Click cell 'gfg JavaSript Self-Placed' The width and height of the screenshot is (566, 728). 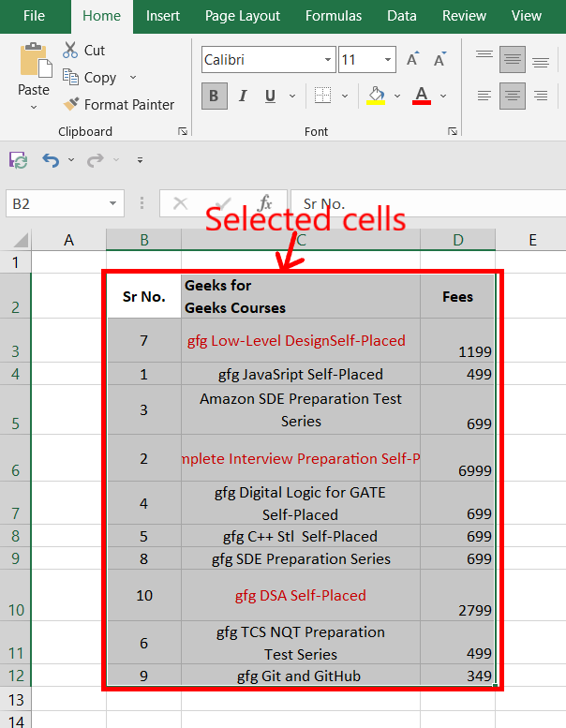301,374
